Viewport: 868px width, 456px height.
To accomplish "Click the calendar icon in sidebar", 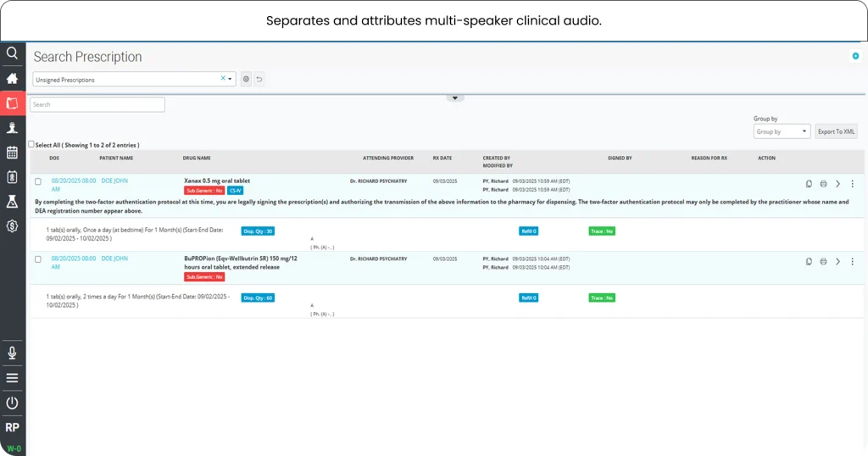I will pos(12,153).
